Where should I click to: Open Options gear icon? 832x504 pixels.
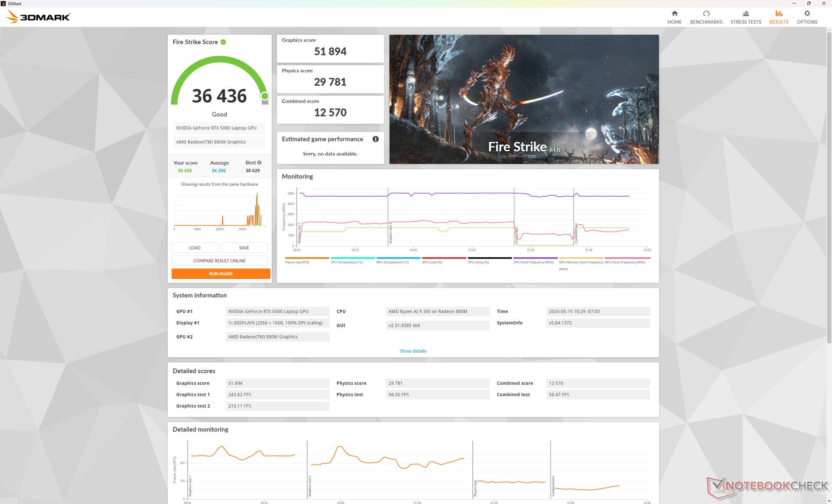pyautogui.click(x=806, y=13)
